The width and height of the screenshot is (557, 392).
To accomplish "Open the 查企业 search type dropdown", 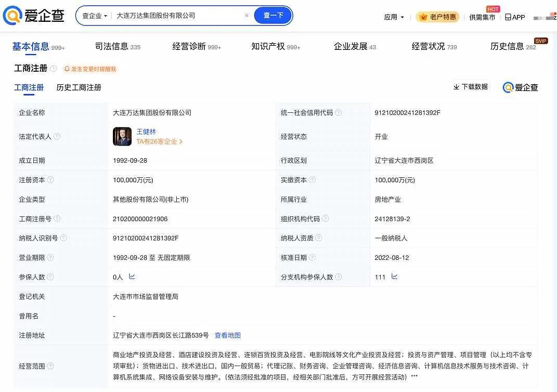I will click(95, 16).
